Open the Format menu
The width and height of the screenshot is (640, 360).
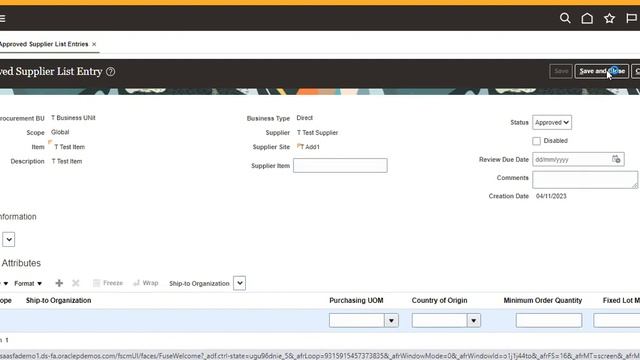tap(28, 283)
